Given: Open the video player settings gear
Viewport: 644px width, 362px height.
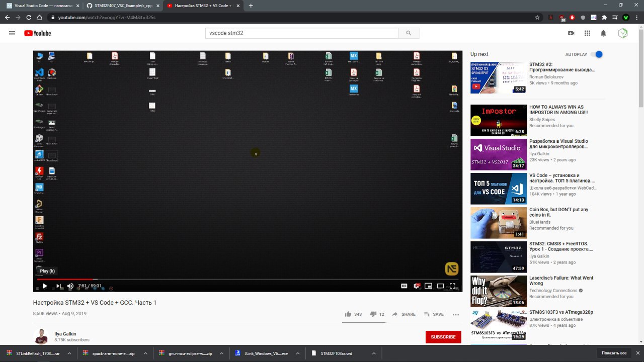Looking at the screenshot, I should pyautogui.click(x=417, y=286).
